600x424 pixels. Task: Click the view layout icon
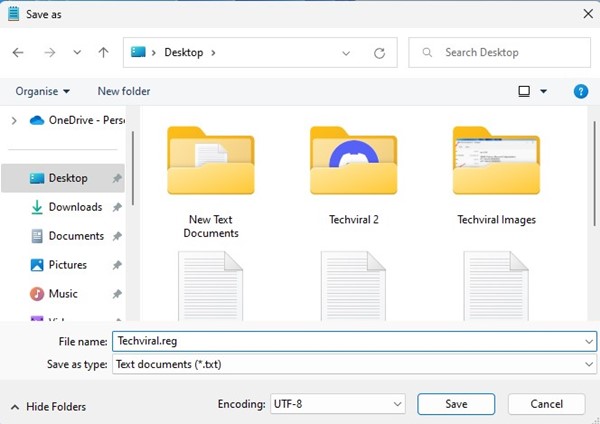(x=524, y=91)
